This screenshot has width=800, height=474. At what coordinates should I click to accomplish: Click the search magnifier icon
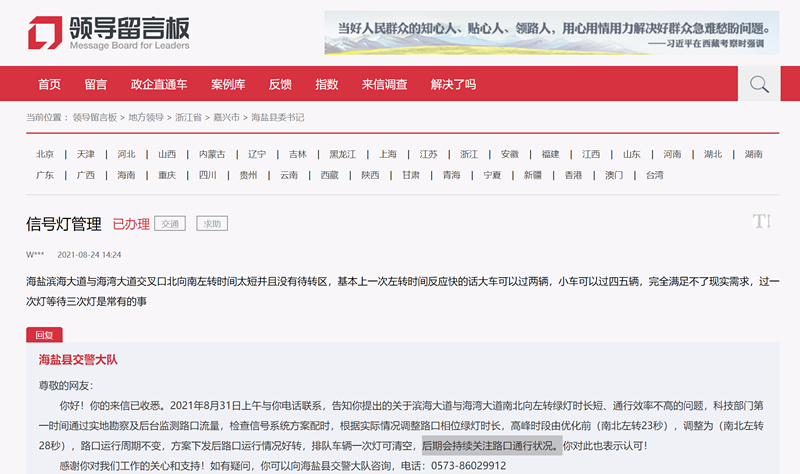point(759,84)
